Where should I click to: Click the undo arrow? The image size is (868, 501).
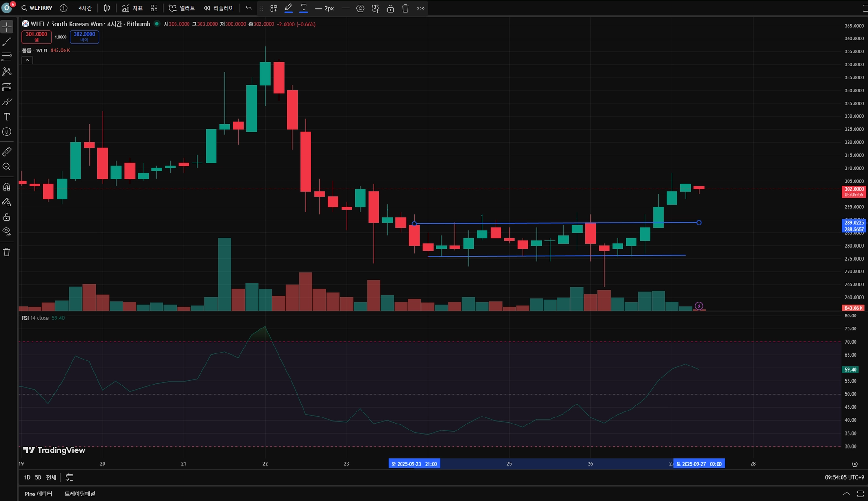[x=249, y=8]
